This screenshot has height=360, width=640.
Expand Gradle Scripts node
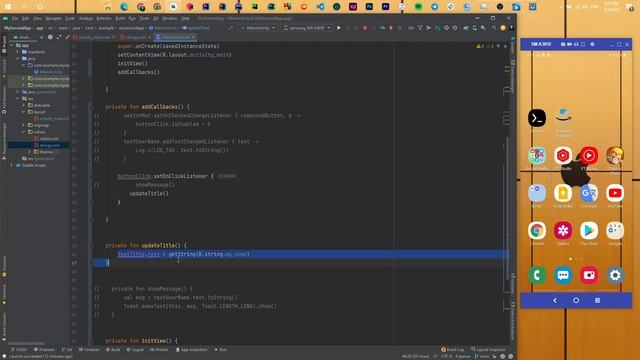[x=11, y=165]
